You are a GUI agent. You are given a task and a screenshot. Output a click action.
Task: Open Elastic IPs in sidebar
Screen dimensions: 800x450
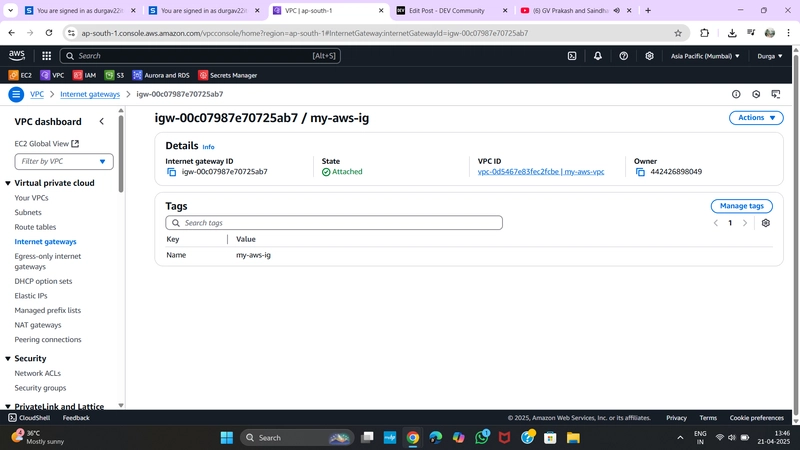(31, 296)
